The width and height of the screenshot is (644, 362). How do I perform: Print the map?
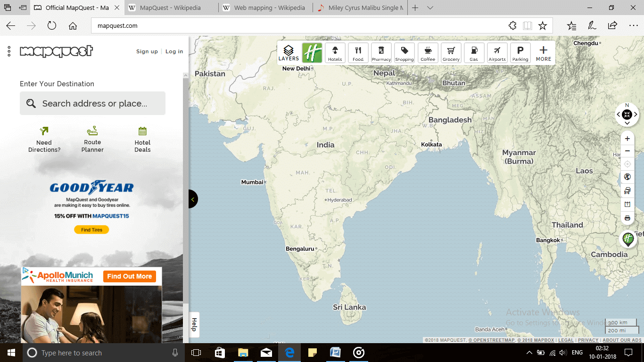627,218
